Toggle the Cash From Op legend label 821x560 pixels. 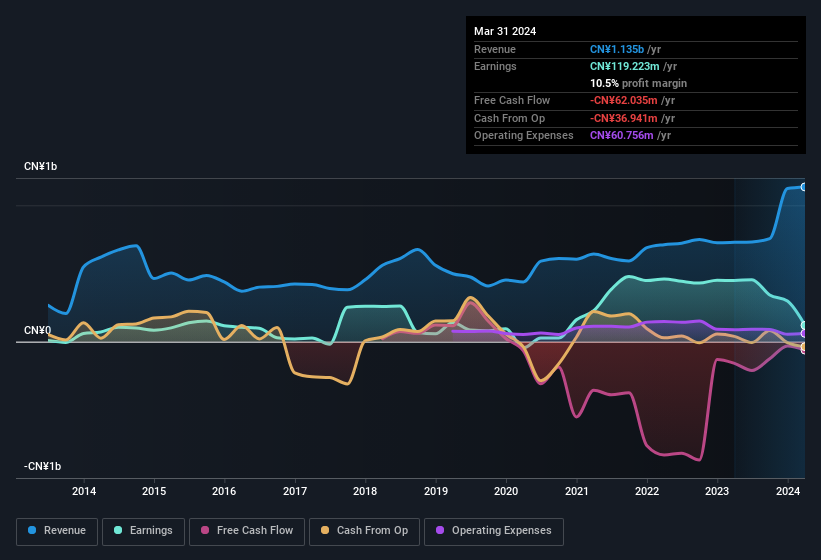[x=371, y=531]
